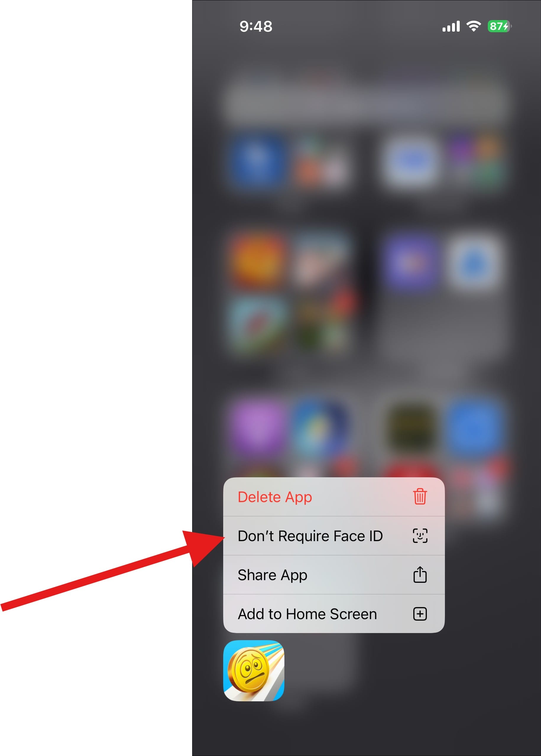This screenshot has height=756, width=541.
Task: Tap the blurred dark olive app icon
Action: pyautogui.click(x=412, y=427)
